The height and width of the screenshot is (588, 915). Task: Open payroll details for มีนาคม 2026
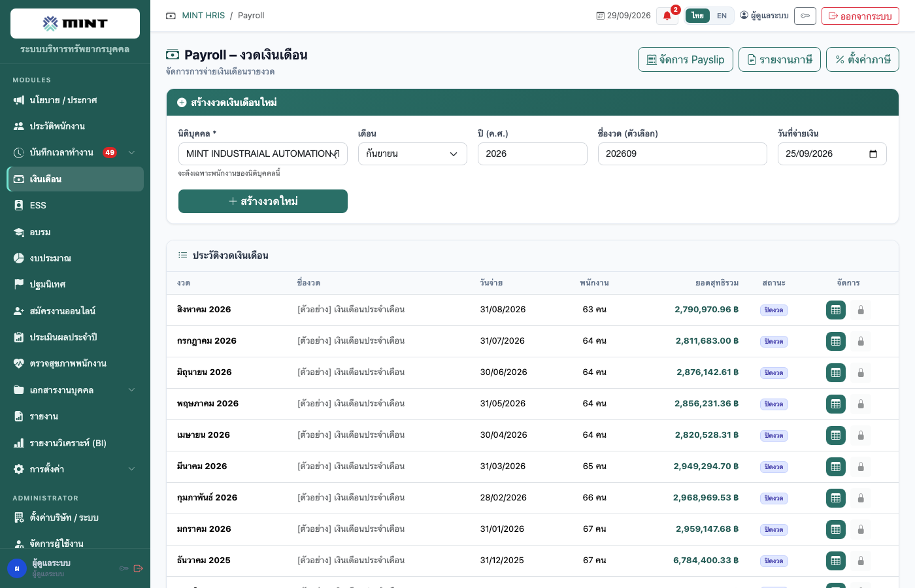tap(836, 467)
